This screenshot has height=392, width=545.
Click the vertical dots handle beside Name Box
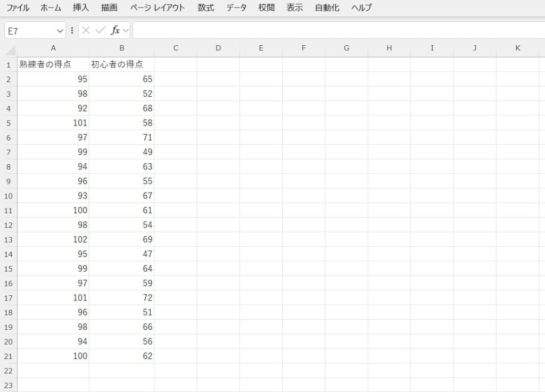(x=72, y=31)
